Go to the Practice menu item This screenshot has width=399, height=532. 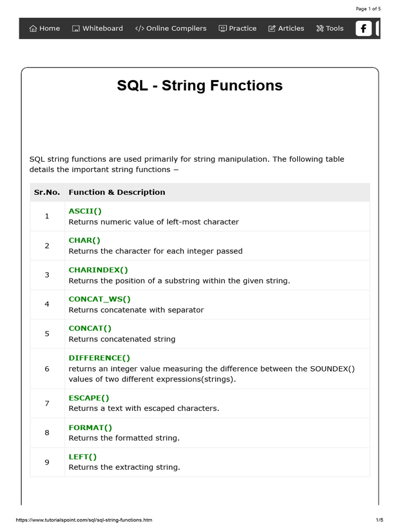click(237, 29)
